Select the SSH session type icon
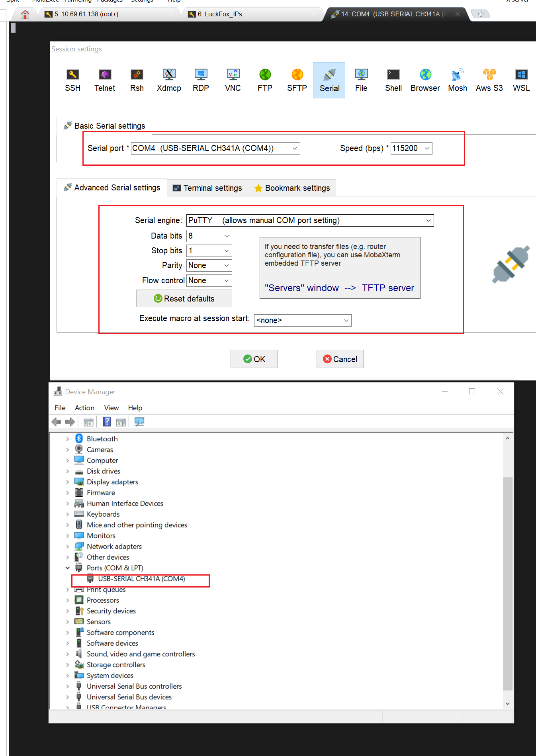Image resolution: width=536 pixels, height=756 pixels. tap(72, 80)
